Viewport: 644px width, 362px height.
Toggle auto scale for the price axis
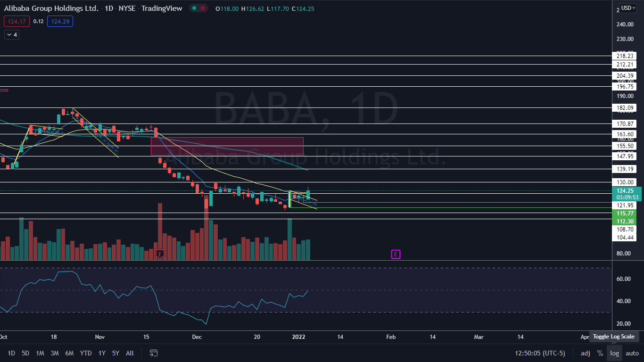[x=632, y=353]
